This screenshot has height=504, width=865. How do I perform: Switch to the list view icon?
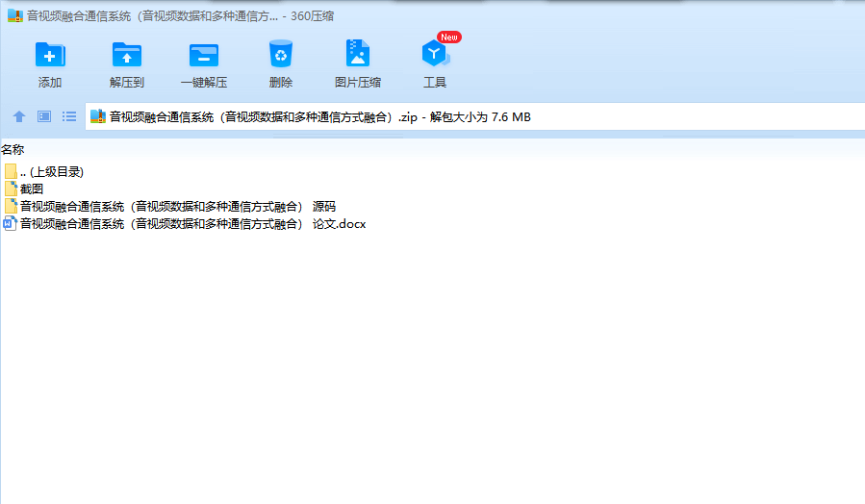click(x=69, y=116)
